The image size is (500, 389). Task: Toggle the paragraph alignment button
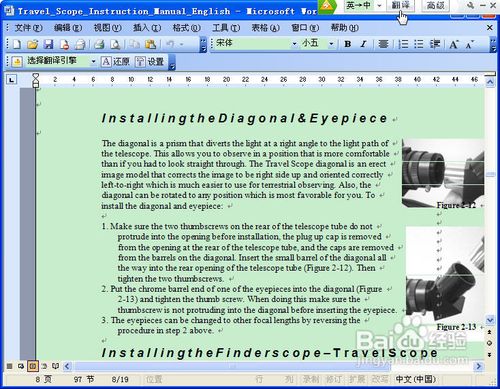pyautogui.click(x=383, y=44)
